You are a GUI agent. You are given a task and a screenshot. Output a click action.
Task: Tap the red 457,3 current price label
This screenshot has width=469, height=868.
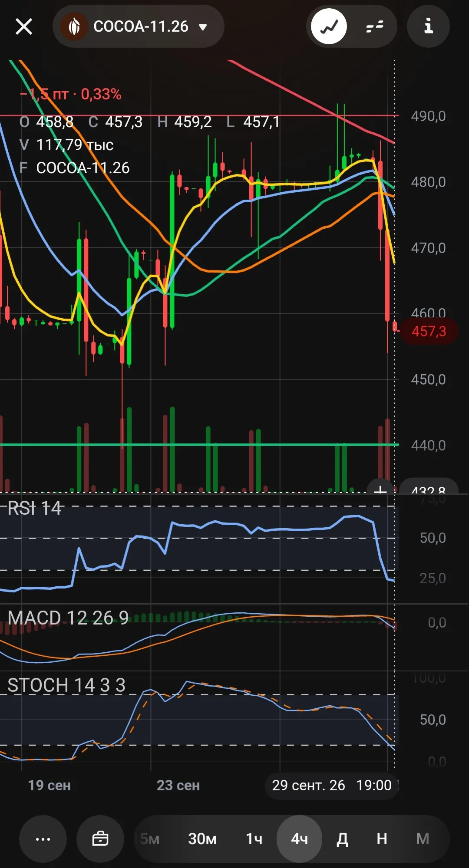pyautogui.click(x=429, y=331)
